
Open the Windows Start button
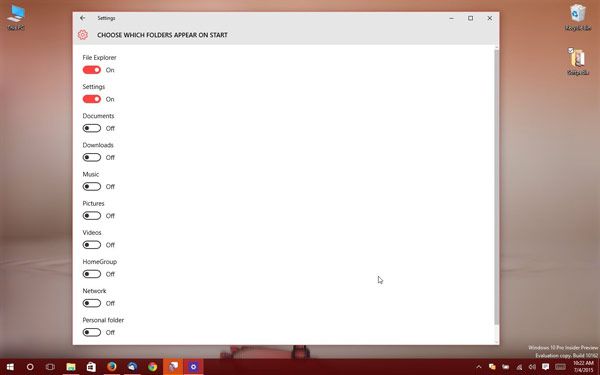tap(10, 367)
